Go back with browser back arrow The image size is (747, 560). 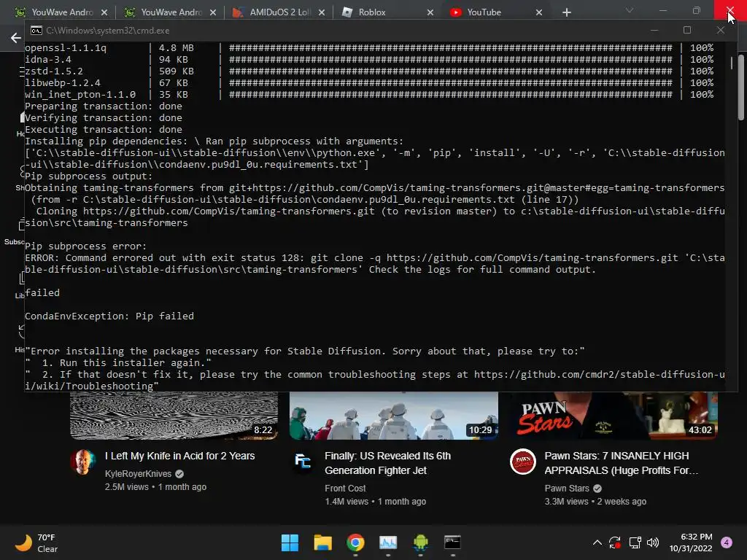point(16,38)
